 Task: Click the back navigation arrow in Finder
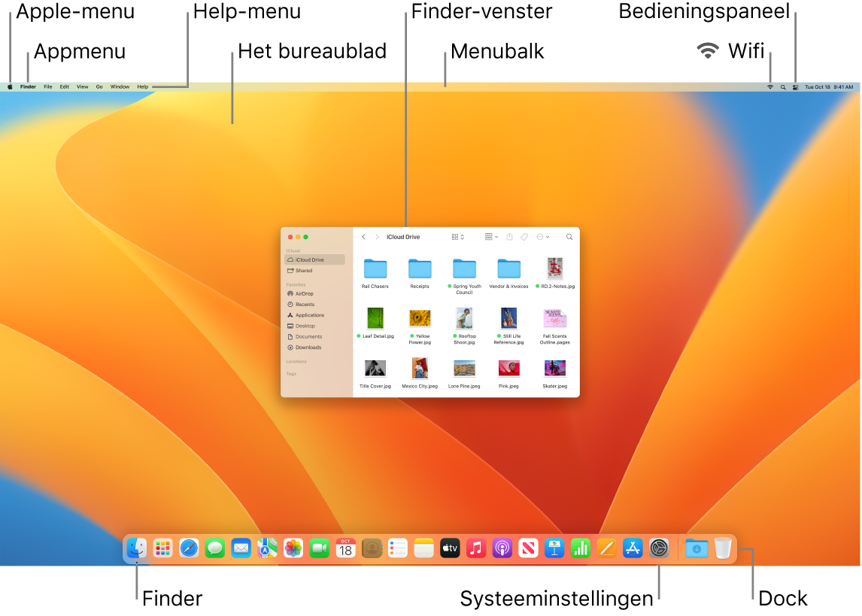click(363, 237)
